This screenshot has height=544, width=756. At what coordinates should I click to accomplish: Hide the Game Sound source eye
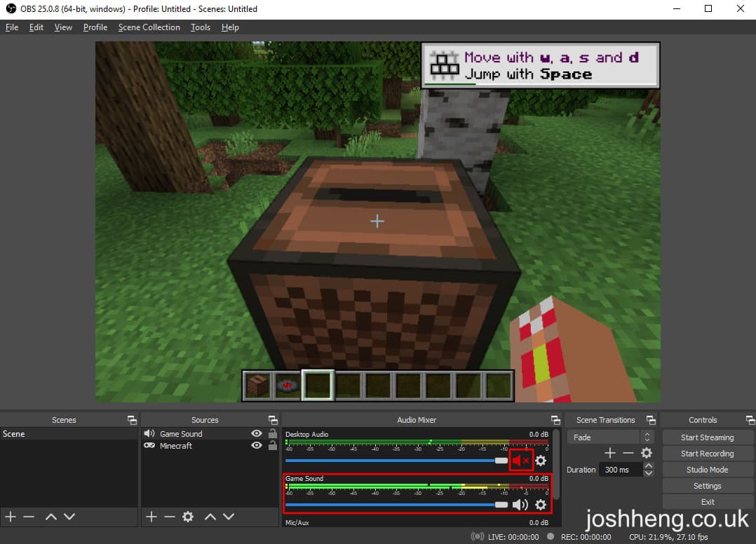pos(257,433)
